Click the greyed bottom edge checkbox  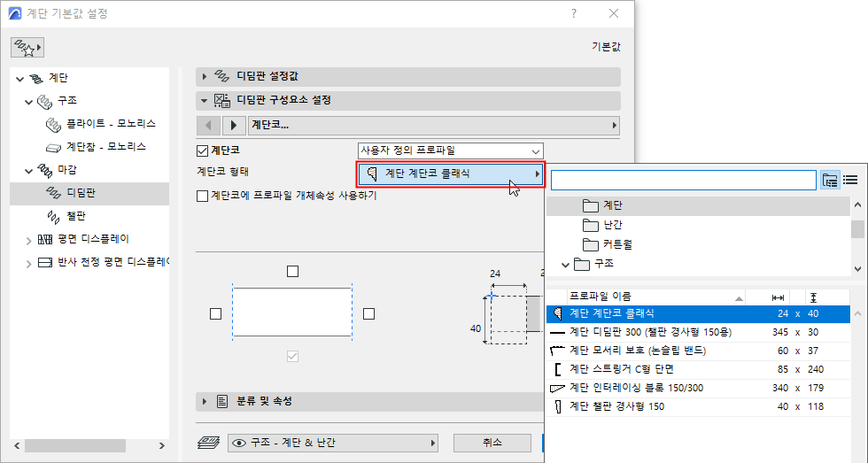point(293,357)
